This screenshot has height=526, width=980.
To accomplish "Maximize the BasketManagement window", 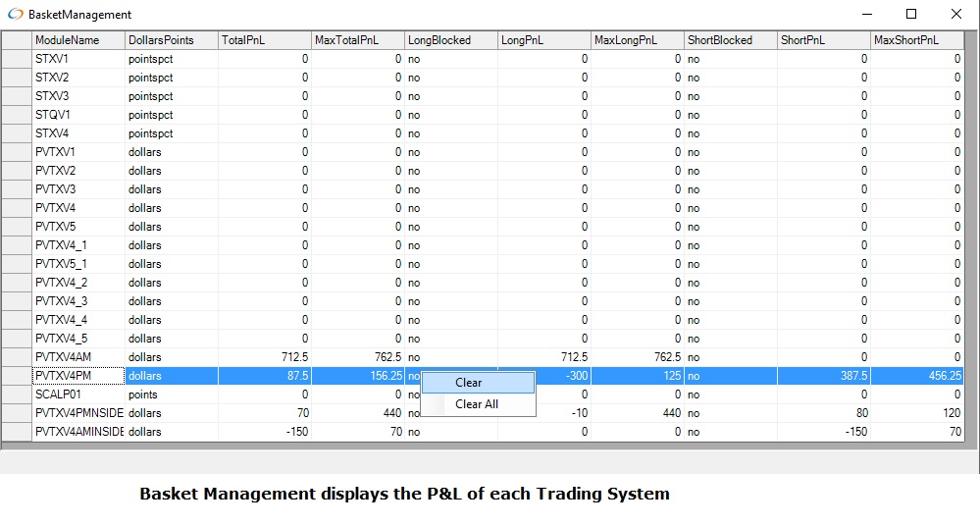I will pyautogui.click(x=911, y=14).
